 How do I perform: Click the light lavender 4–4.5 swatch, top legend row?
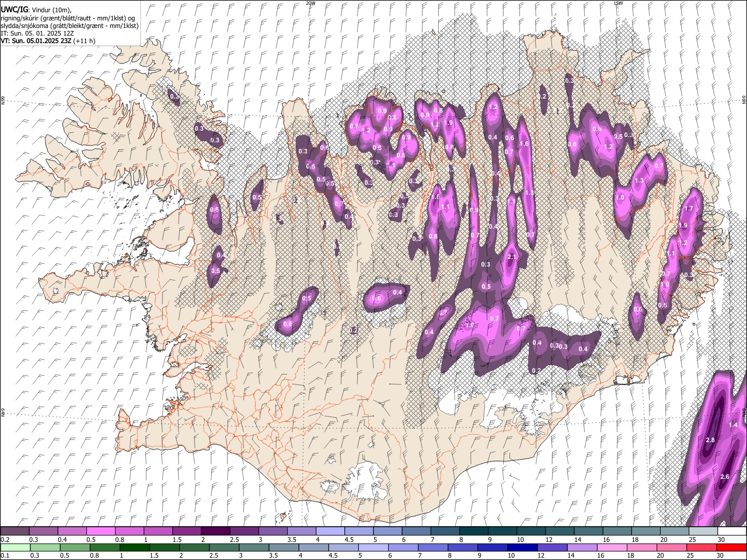click(330, 531)
